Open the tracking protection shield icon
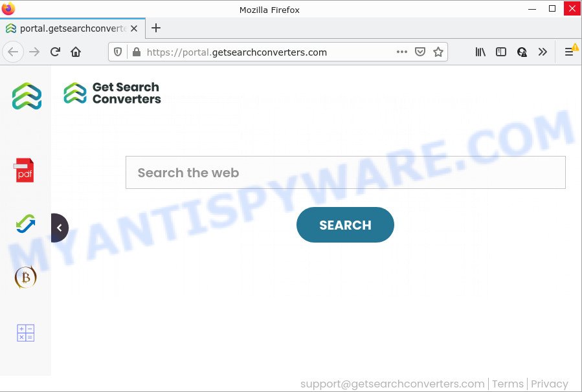This screenshot has height=392, width=582. pos(118,52)
